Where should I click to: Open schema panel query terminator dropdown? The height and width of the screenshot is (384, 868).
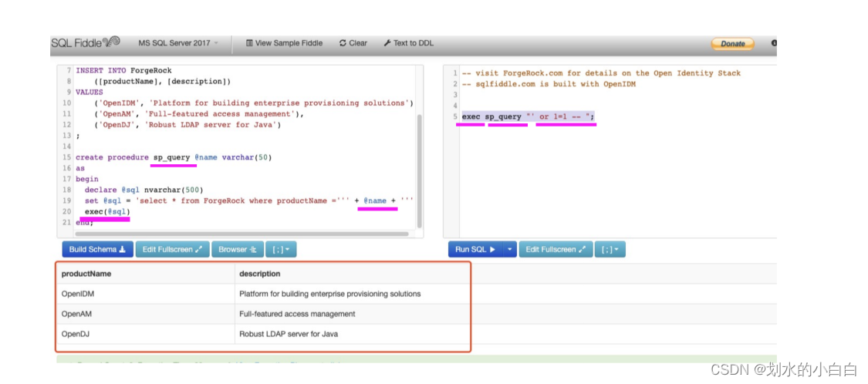point(281,250)
